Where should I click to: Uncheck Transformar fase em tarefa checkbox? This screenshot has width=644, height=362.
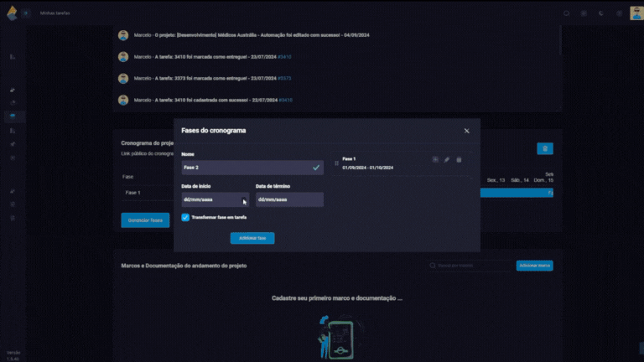tap(185, 217)
